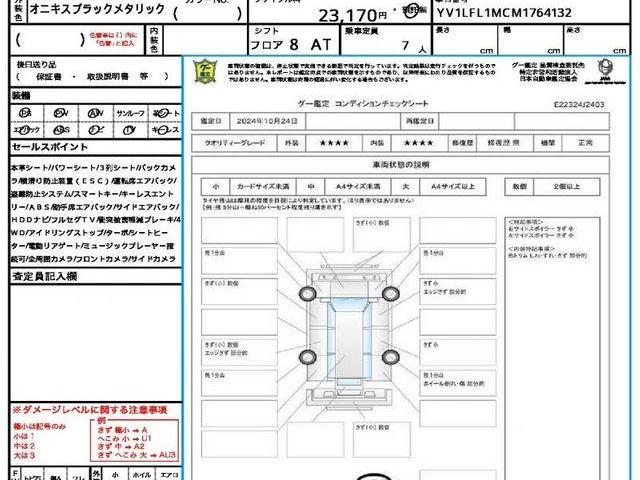
Task: Click the 2024年10月24日 inspection date
Action: click(x=267, y=121)
